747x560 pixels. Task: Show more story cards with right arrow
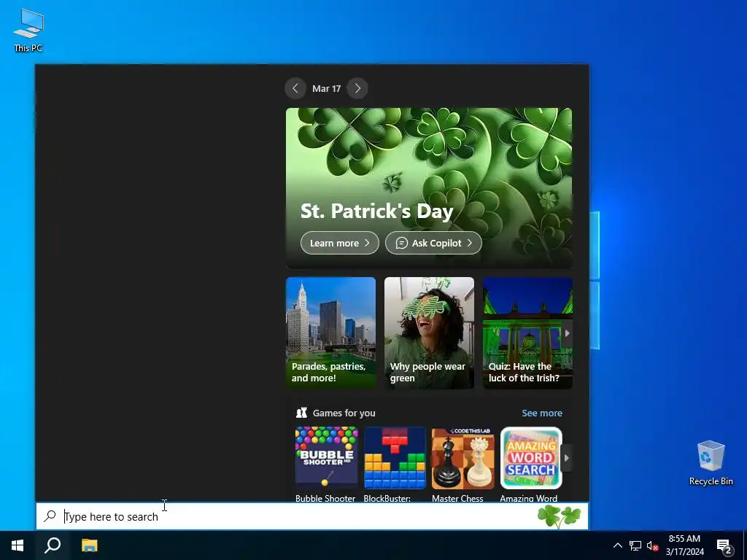pos(567,333)
